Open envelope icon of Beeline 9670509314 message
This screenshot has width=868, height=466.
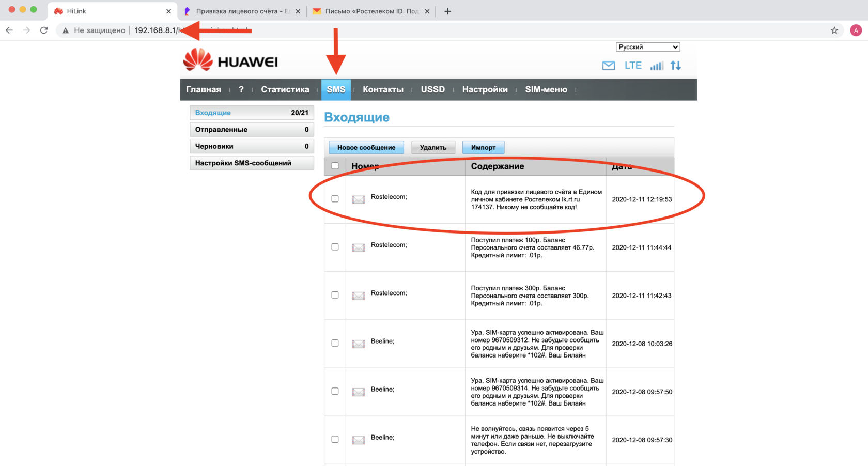click(359, 392)
